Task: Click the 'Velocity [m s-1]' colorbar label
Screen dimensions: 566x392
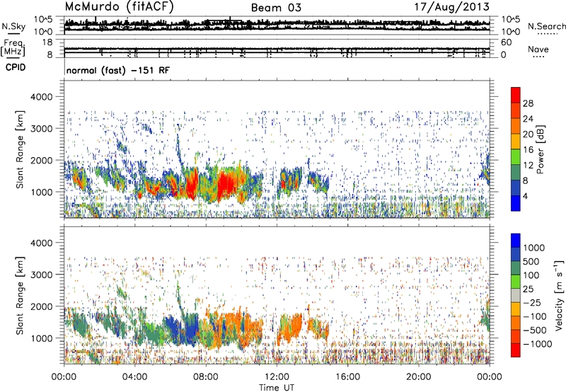Action: pos(559,295)
